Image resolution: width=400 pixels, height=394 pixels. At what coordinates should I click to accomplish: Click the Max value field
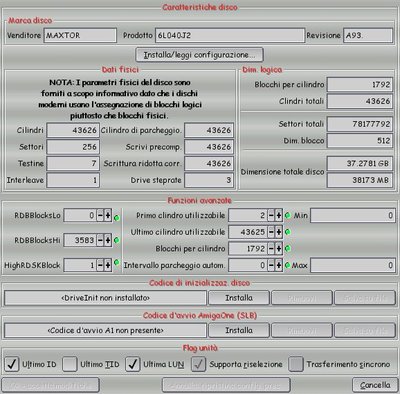(353, 265)
